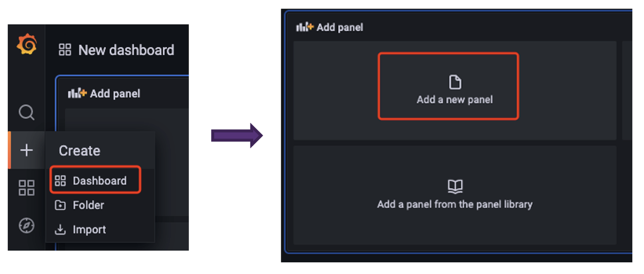Click the bar chart icon above Add a new panel
Screen dimensions: 644x274
click(305, 27)
